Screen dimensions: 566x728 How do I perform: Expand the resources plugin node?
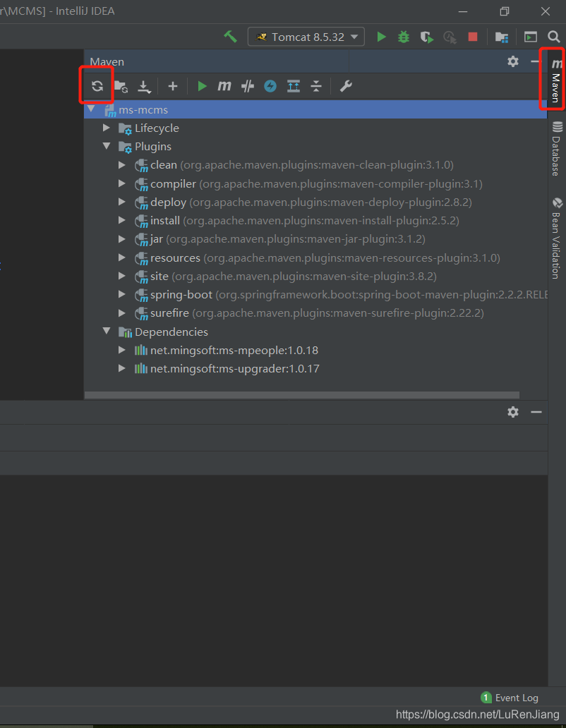121,257
